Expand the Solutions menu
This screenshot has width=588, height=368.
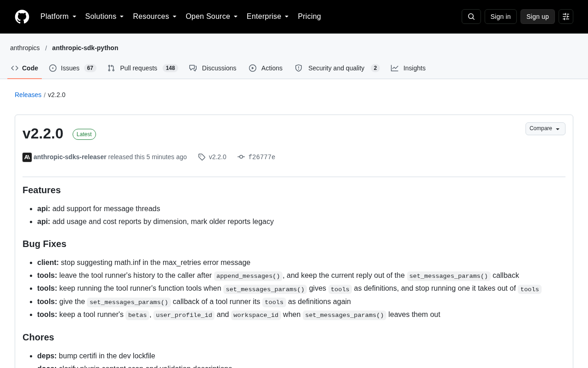pyautogui.click(x=105, y=17)
